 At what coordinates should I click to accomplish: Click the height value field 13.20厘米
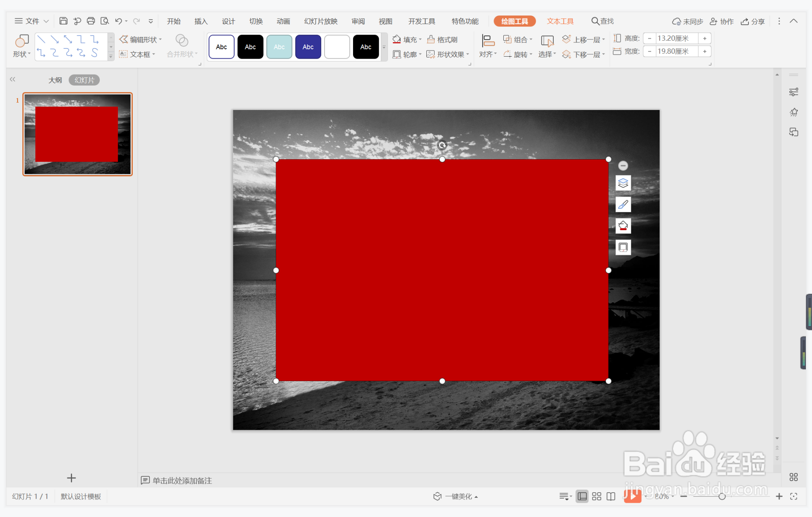pos(677,38)
